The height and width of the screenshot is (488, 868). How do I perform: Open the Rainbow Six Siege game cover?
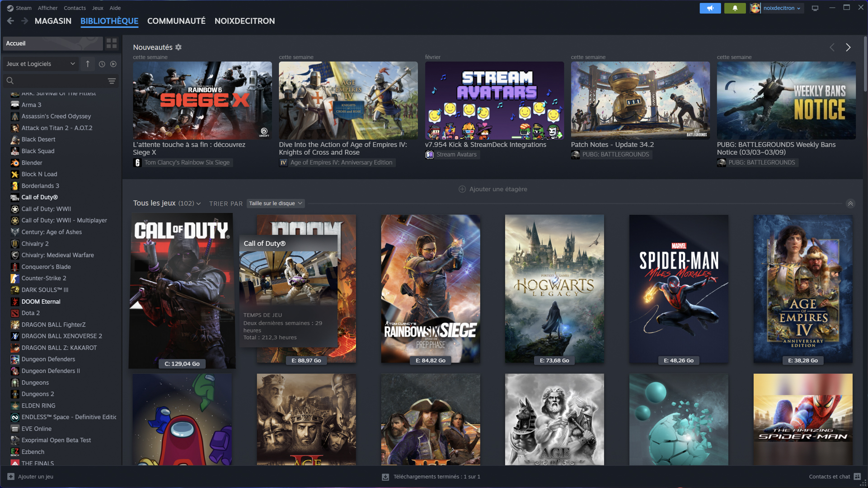(x=430, y=289)
